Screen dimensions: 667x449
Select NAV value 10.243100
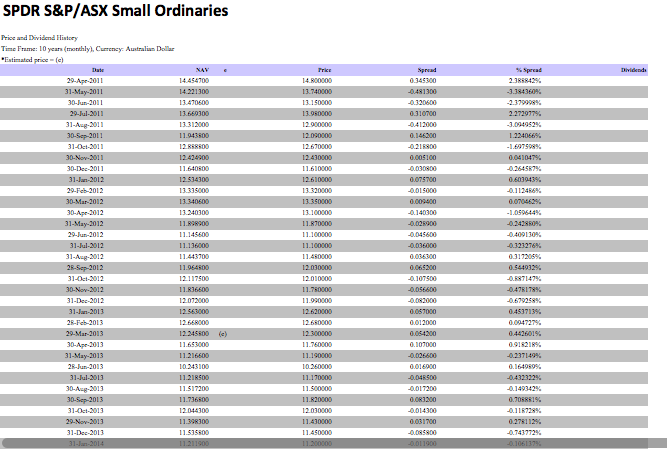click(x=194, y=367)
